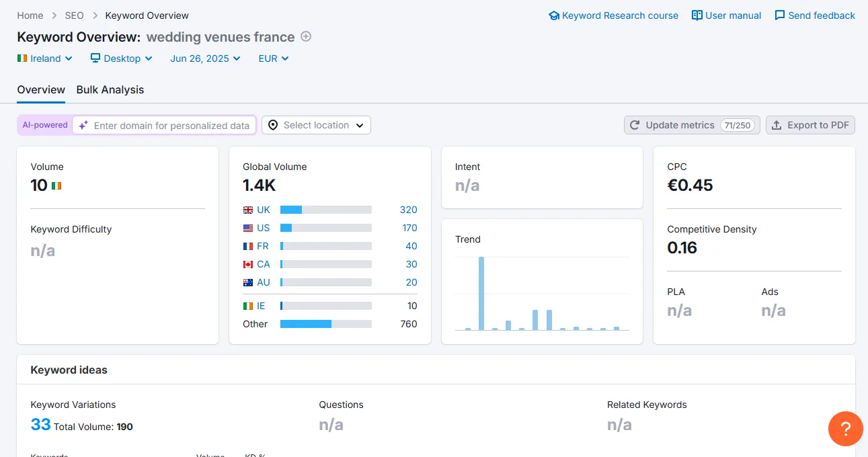Click the desktop monitor icon in device selector

pyautogui.click(x=95, y=58)
